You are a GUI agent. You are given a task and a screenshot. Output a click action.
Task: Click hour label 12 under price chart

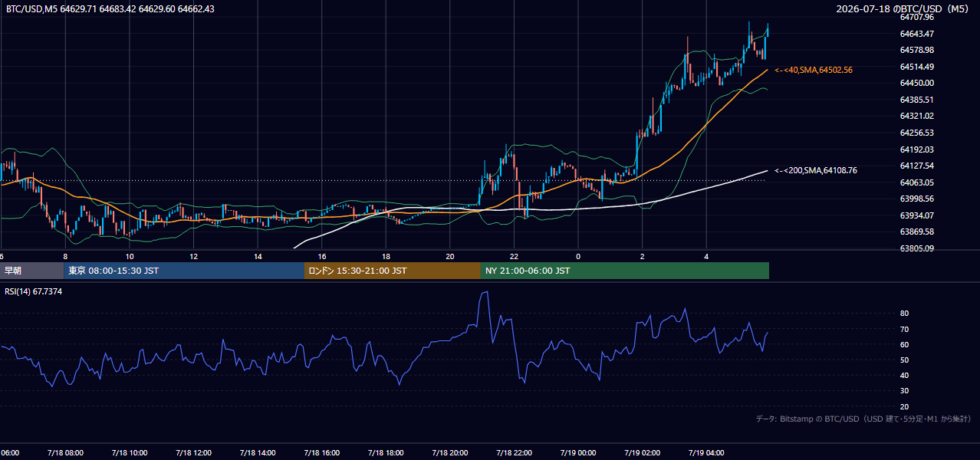193,257
